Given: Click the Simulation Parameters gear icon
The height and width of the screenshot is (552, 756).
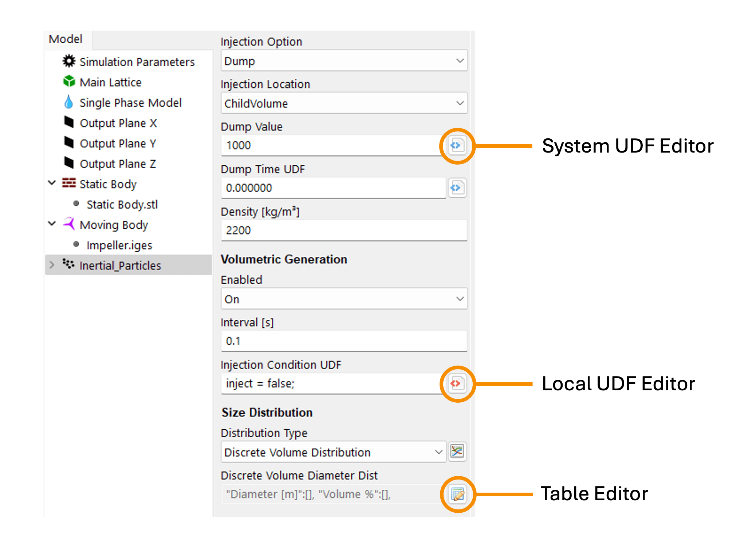Looking at the screenshot, I should [x=69, y=61].
